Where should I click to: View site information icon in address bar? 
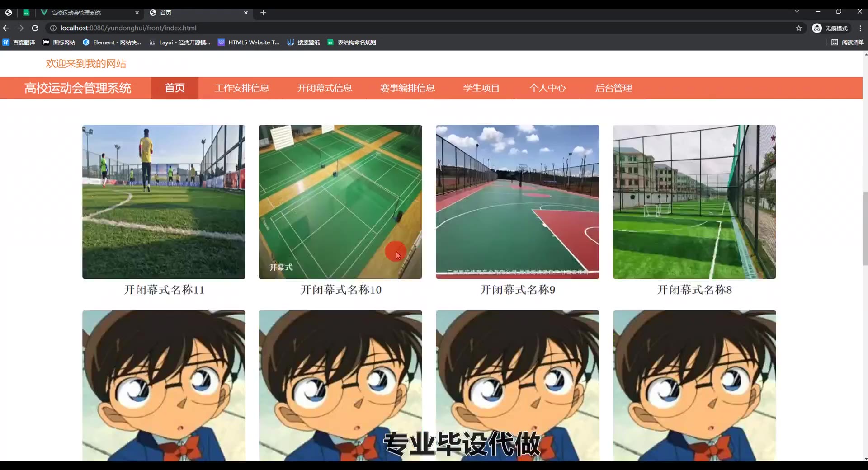53,28
